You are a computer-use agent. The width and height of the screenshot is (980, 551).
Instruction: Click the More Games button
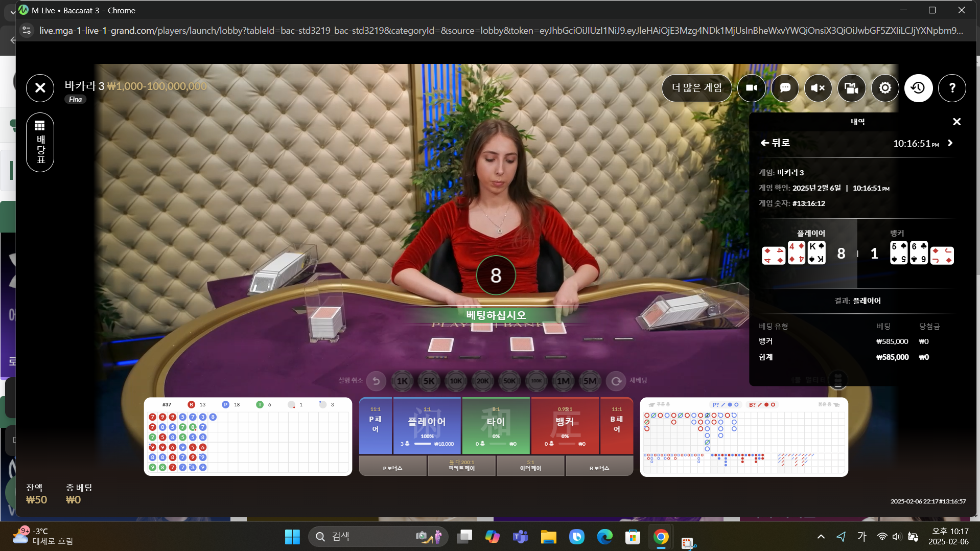697,88
